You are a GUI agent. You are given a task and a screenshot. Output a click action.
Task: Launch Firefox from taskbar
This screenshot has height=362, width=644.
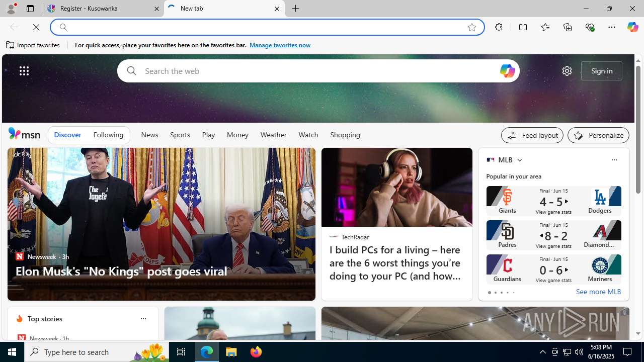click(x=256, y=352)
